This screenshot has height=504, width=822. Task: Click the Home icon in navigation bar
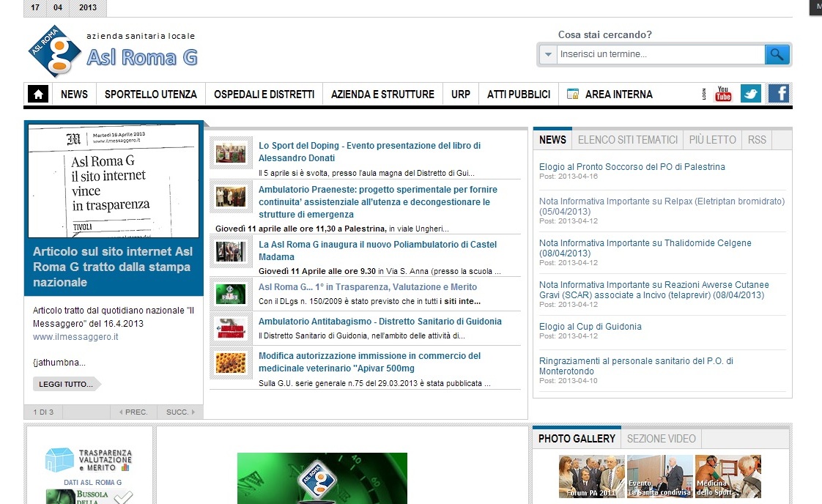(x=38, y=94)
